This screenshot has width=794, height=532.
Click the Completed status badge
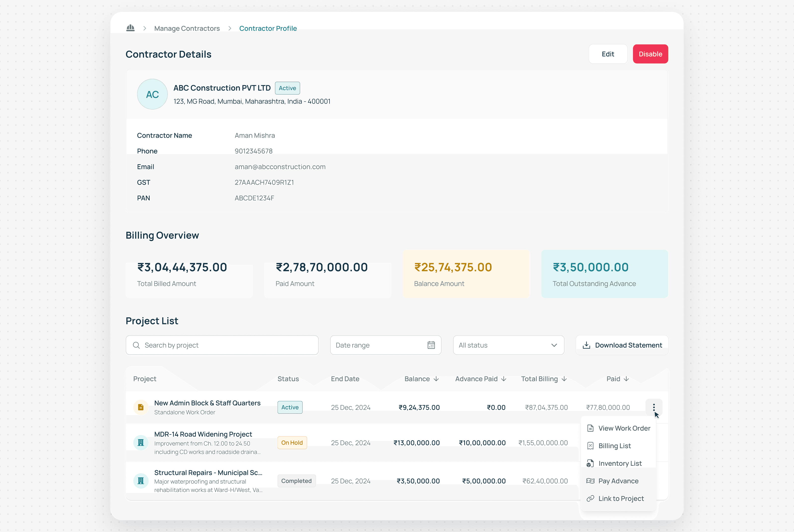pyautogui.click(x=297, y=481)
